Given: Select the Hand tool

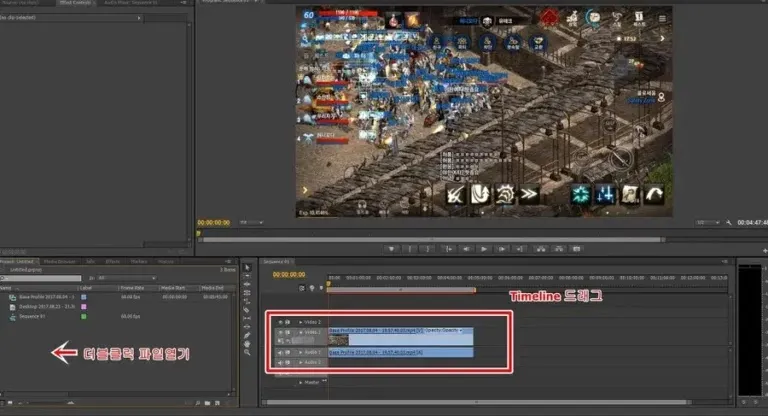Looking at the screenshot, I should tap(247, 343).
